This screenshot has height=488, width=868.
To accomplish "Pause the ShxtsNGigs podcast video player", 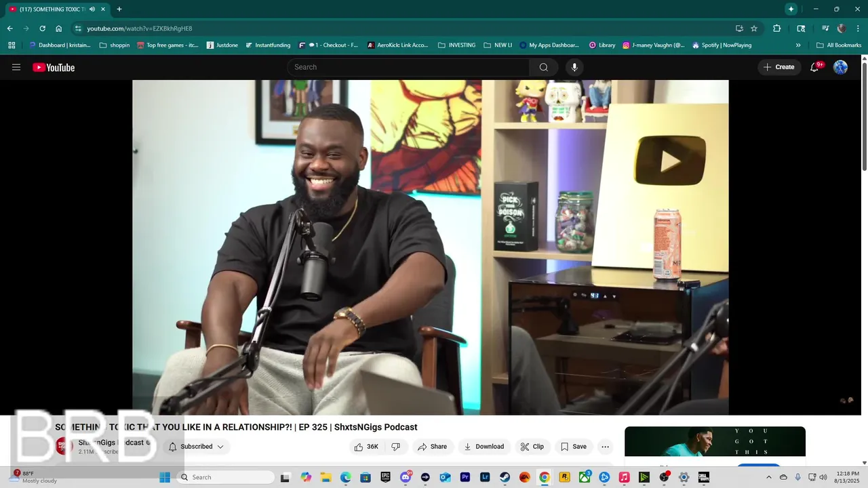I will click(x=430, y=247).
